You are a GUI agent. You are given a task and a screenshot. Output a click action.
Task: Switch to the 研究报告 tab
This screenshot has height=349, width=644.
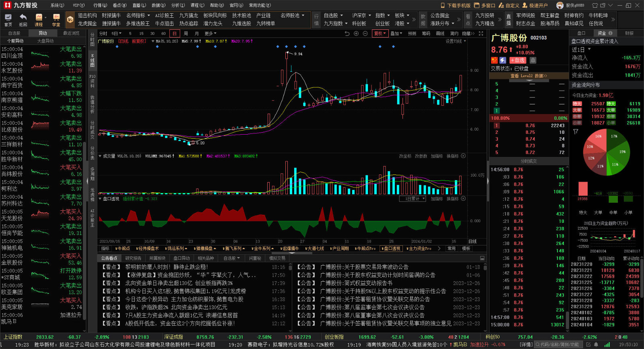click(x=133, y=258)
